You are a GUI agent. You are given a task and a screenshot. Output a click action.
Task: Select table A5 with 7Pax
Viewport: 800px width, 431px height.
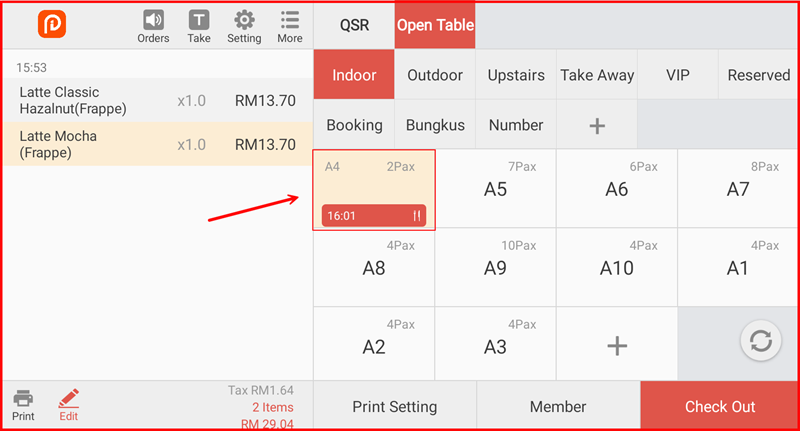pyautogui.click(x=495, y=189)
